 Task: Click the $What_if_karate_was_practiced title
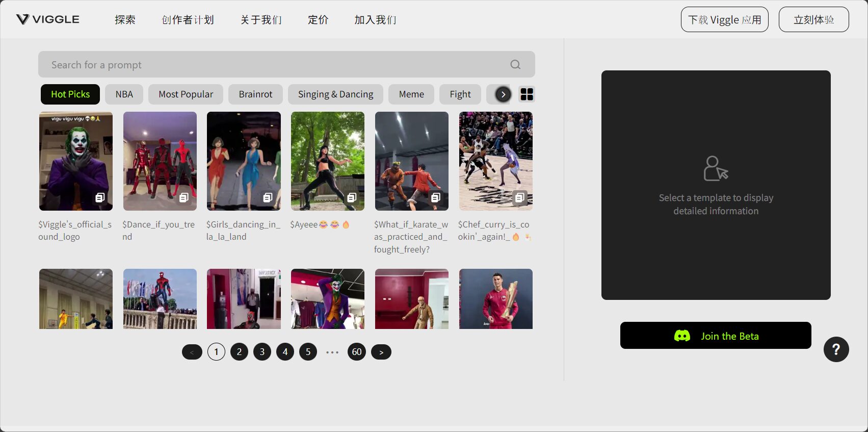411,237
